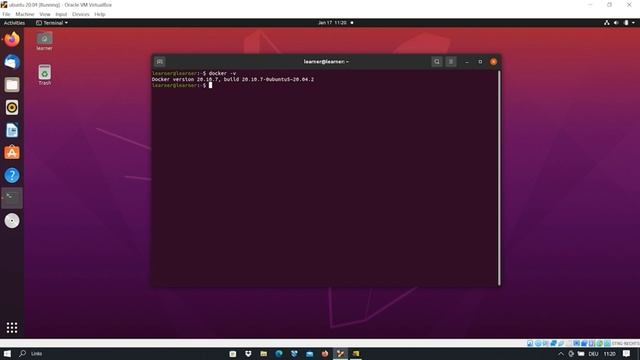640x360 pixels.
Task: Open the Windows notification center
Action: tap(627, 353)
